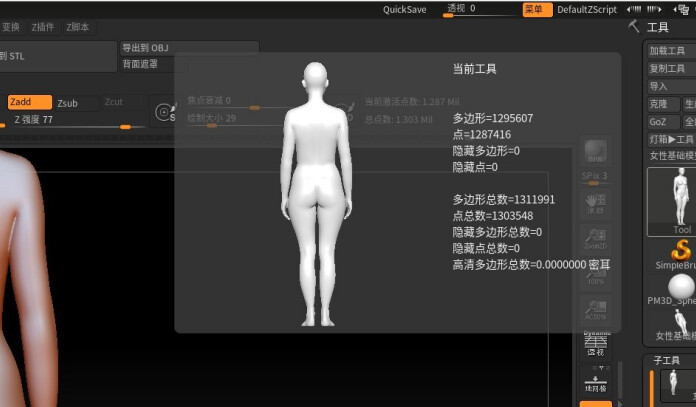Toggle the 地网格 floor grid icon

(596, 383)
